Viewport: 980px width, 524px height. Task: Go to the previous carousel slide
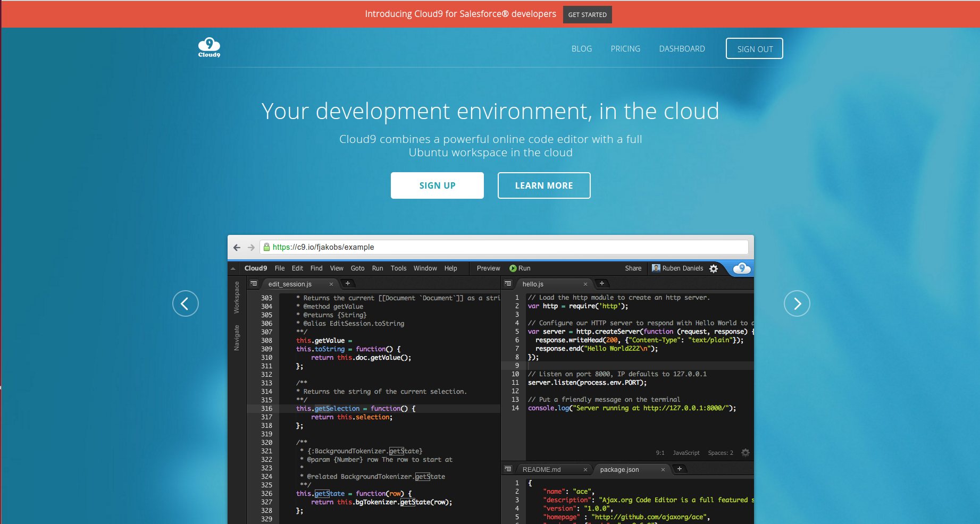[186, 303]
